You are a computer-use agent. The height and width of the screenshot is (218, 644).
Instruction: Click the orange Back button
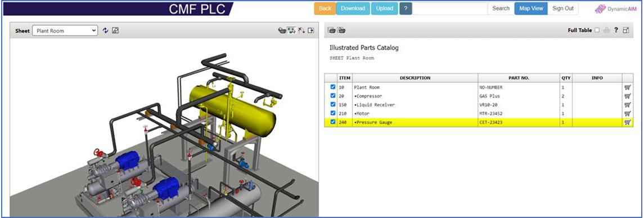325,8
